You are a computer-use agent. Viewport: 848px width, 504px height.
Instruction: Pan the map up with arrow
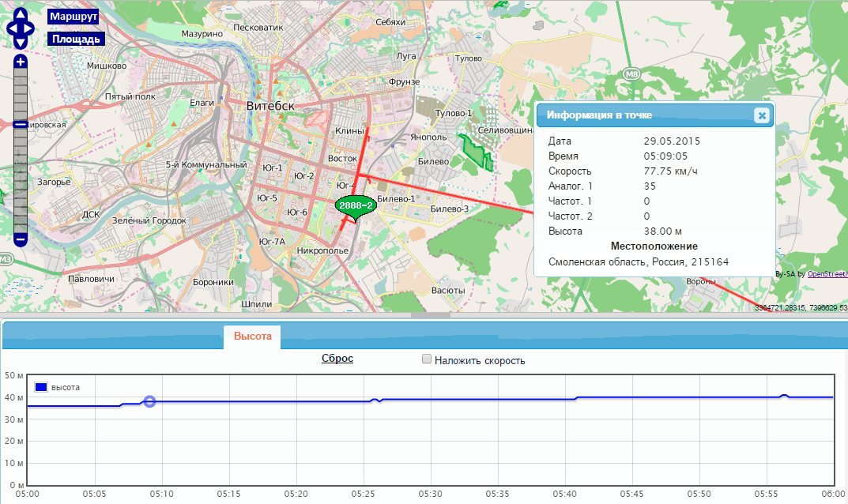tap(20, 13)
